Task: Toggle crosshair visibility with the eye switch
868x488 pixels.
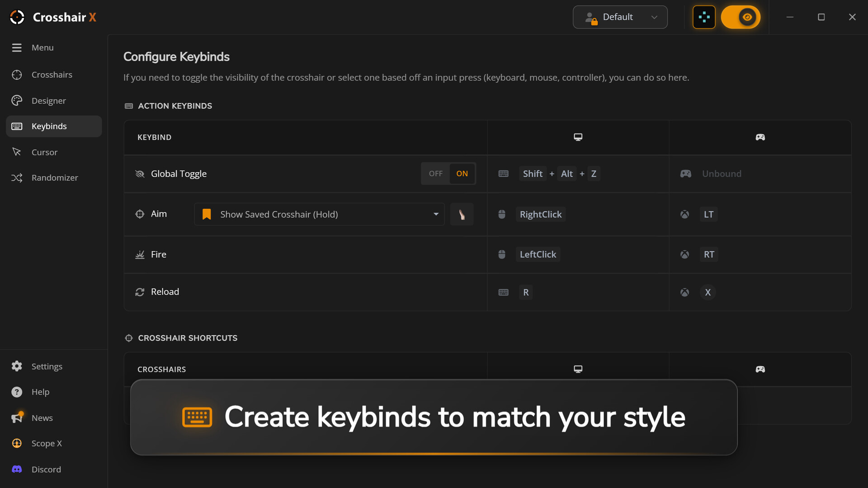Action: 741,17
